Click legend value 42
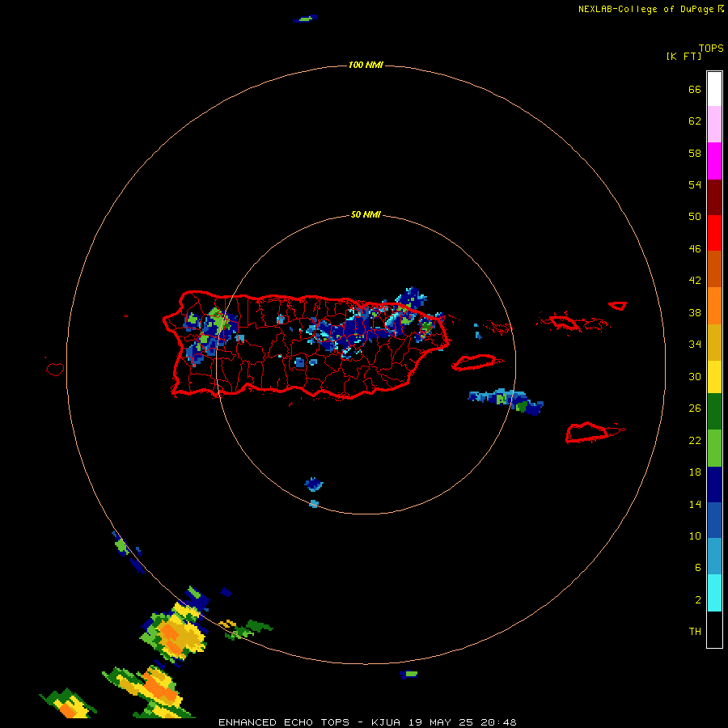The image size is (728, 728). point(695,281)
